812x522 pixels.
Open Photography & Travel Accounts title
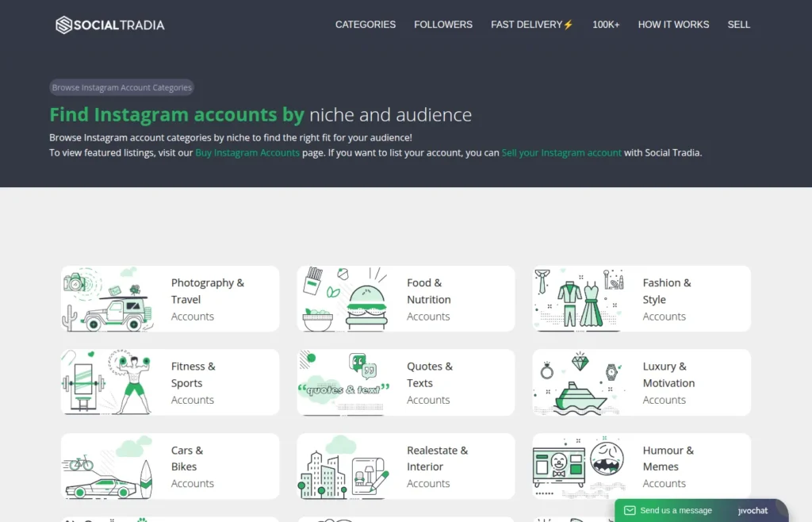[208, 299]
